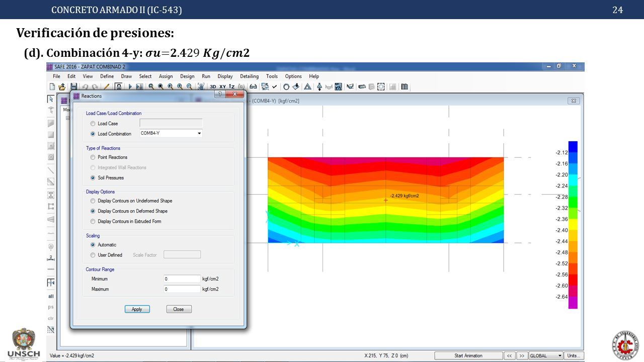Viewport: 644px width, 362px height.
Task: Click the Open File toolbar icon
Action: [62, 86]
